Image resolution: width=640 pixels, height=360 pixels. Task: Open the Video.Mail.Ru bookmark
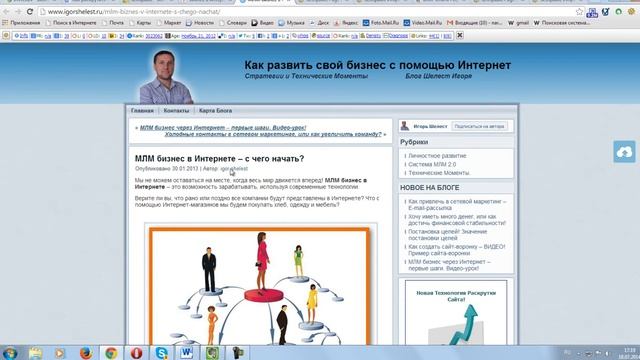click(x=423, y=23)
